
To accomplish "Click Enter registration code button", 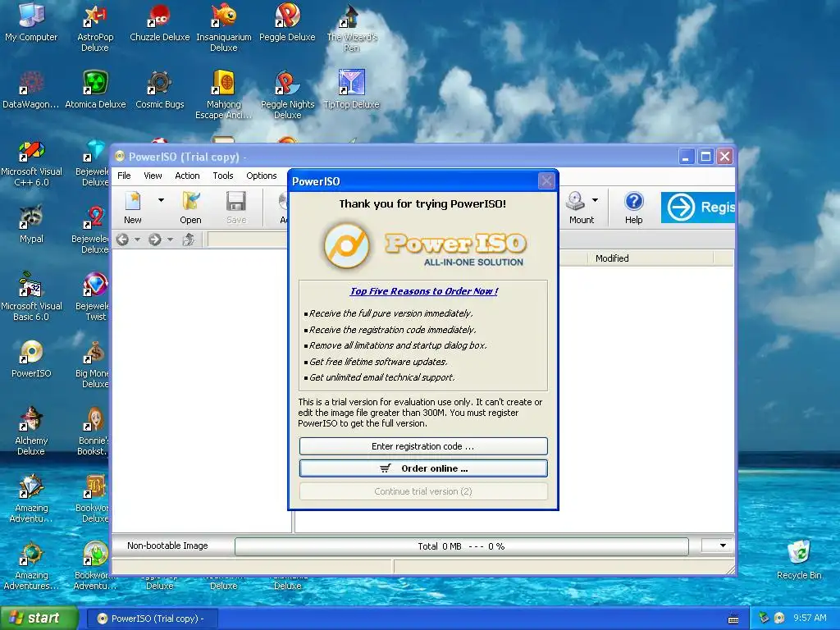I will 423,446.
